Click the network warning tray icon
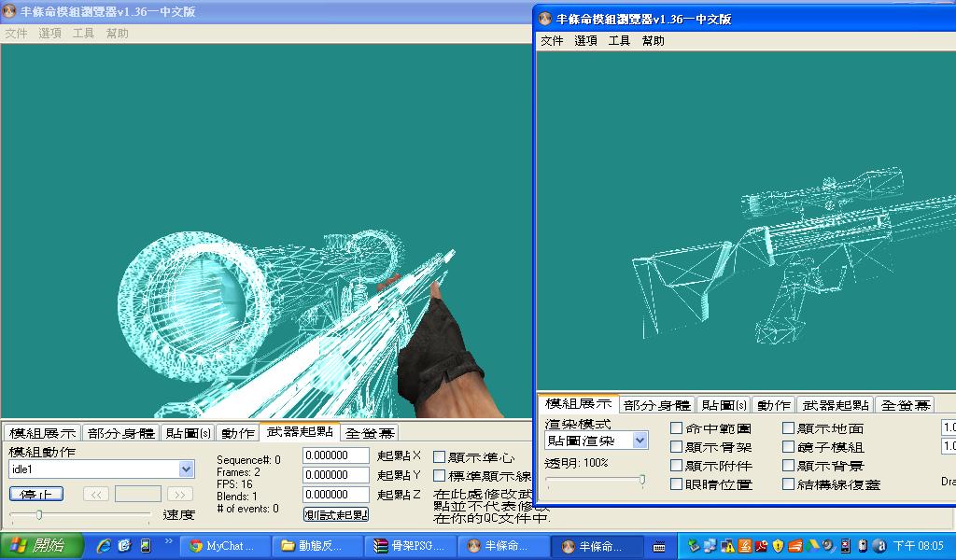Screen dimensions: 956x560 click(x=727, y=546)
